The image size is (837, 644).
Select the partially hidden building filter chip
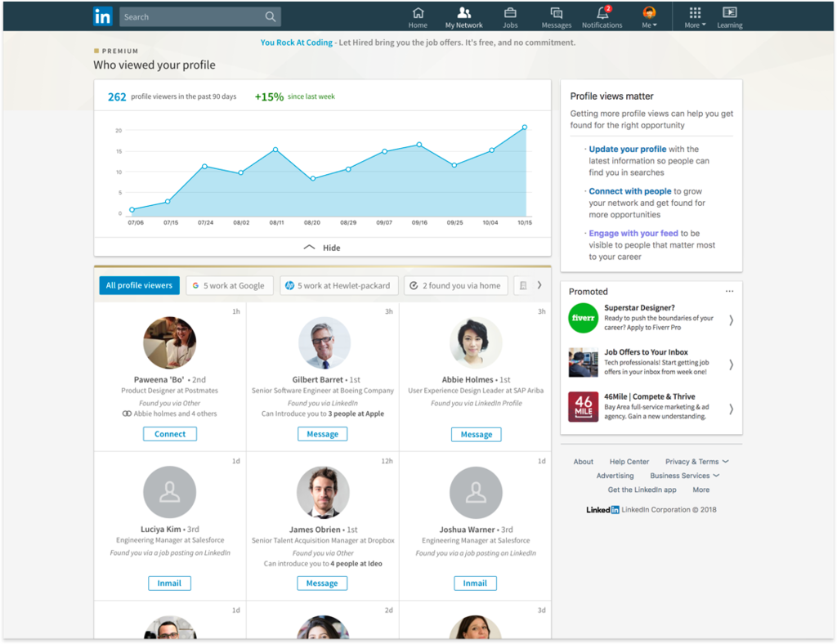(x=522, y=285)
